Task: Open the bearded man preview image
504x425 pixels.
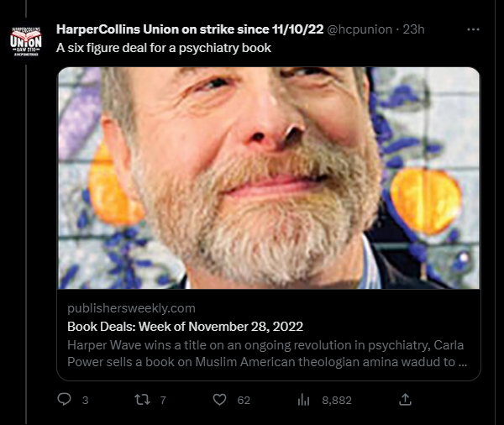Action: click(x=269, y=178)
